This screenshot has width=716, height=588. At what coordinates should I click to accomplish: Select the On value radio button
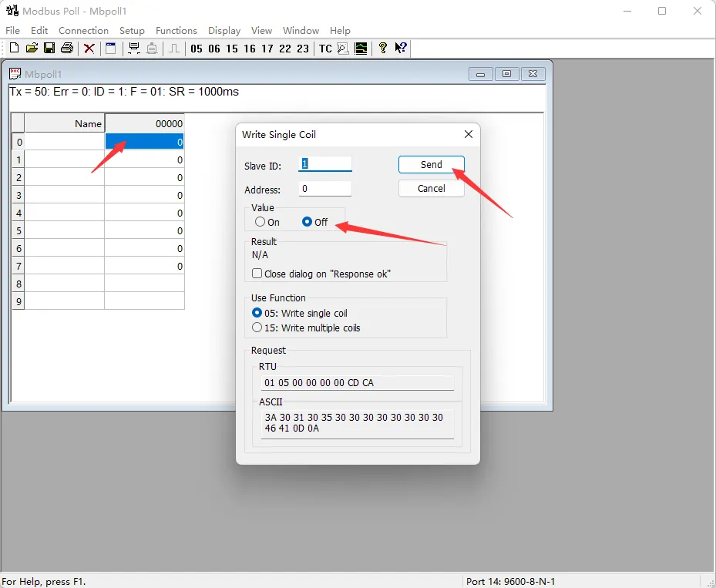click(260, 222)
